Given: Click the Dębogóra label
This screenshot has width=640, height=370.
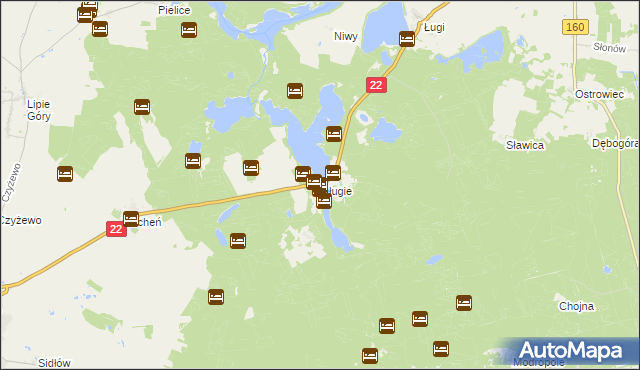Looking at the screenshot, I should (x=616, y=144).
